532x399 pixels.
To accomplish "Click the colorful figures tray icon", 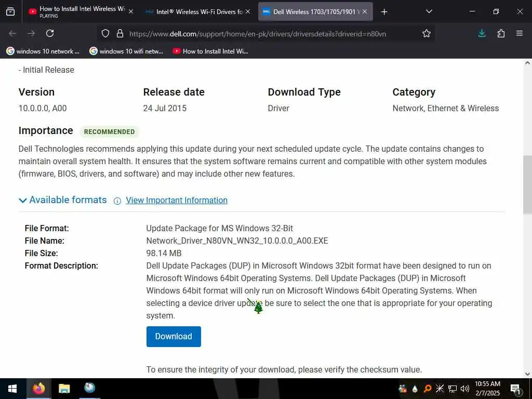I will point(403,389).
